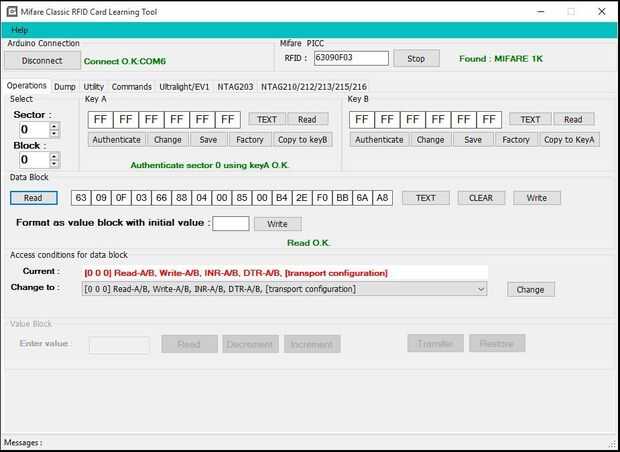The height and width of the screenshot is (452, 620).
Task: Expand the Change to access conditions dropdown
Action: tap(481, 289)
